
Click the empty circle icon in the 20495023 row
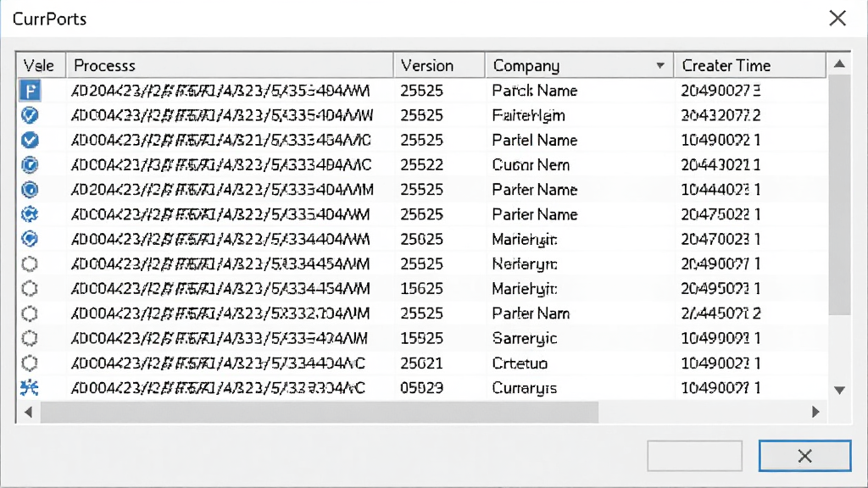pyautogui.click(x=30, y=289)
